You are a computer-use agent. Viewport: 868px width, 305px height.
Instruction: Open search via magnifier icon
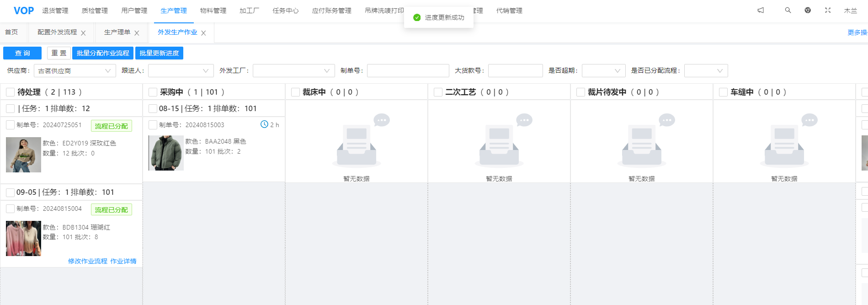tap(788, 10)
